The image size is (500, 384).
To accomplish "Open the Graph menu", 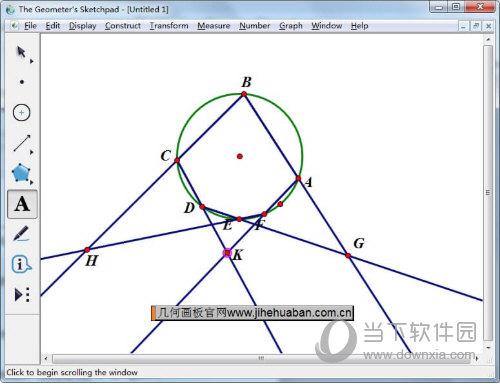I will [x=291, y=26].
